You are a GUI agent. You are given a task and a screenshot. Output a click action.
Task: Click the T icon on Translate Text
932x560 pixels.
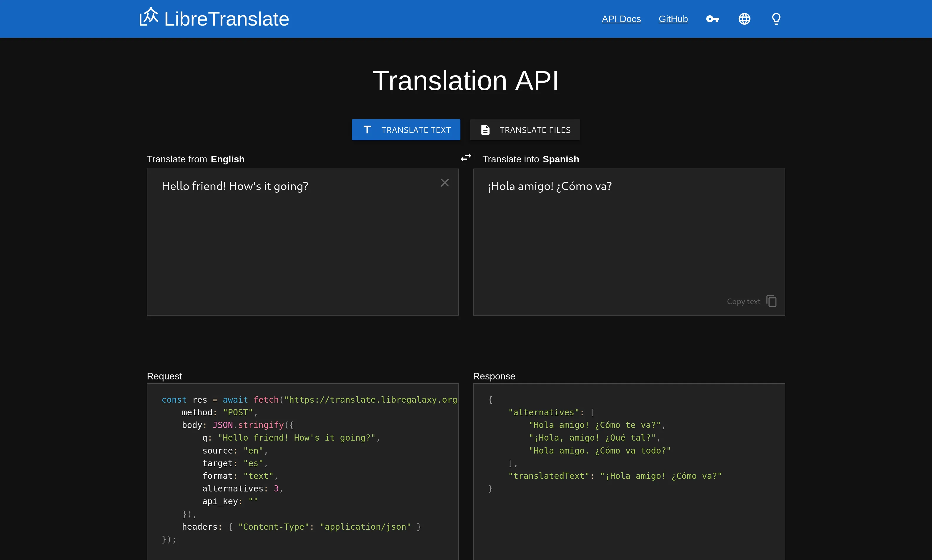[x=367, y=130]
